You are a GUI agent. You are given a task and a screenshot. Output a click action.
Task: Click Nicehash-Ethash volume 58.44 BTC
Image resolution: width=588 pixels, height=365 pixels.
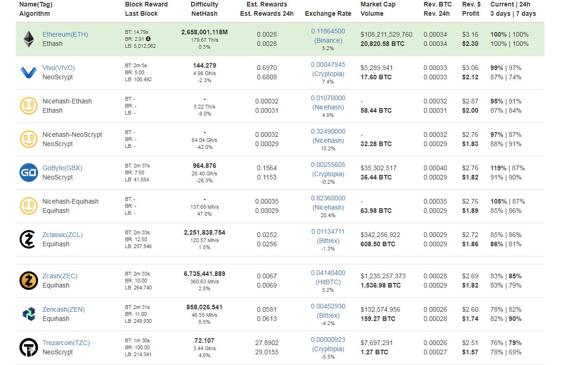pos(376,110)
